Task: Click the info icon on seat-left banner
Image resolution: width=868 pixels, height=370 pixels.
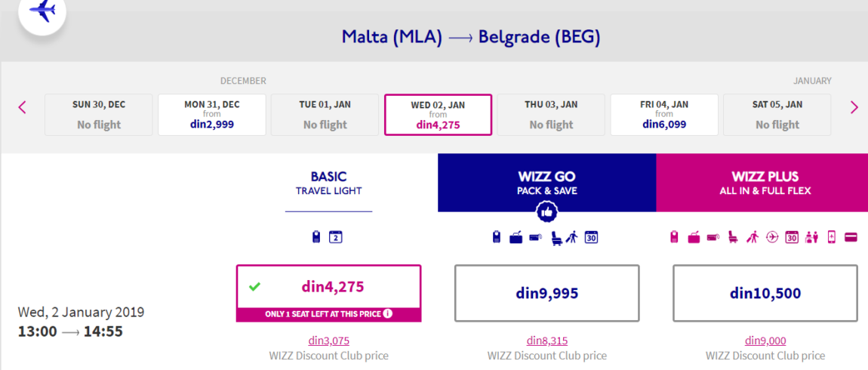Action: 387,314
